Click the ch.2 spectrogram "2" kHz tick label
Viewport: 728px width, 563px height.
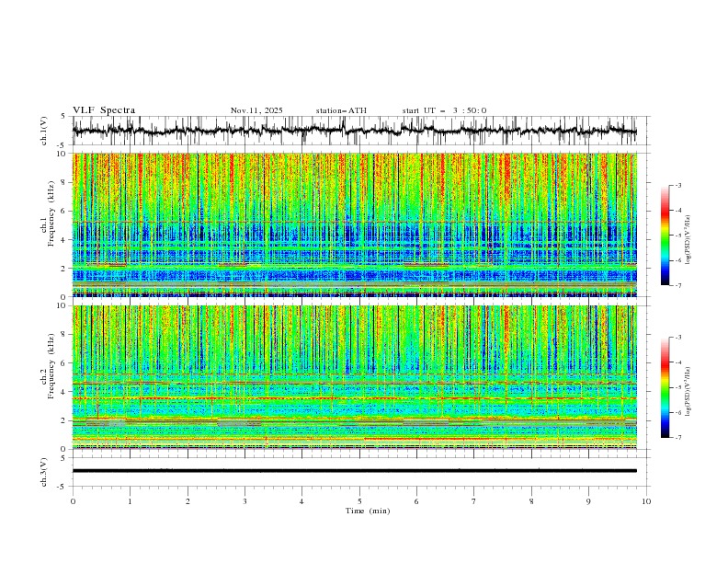point(63,420)
